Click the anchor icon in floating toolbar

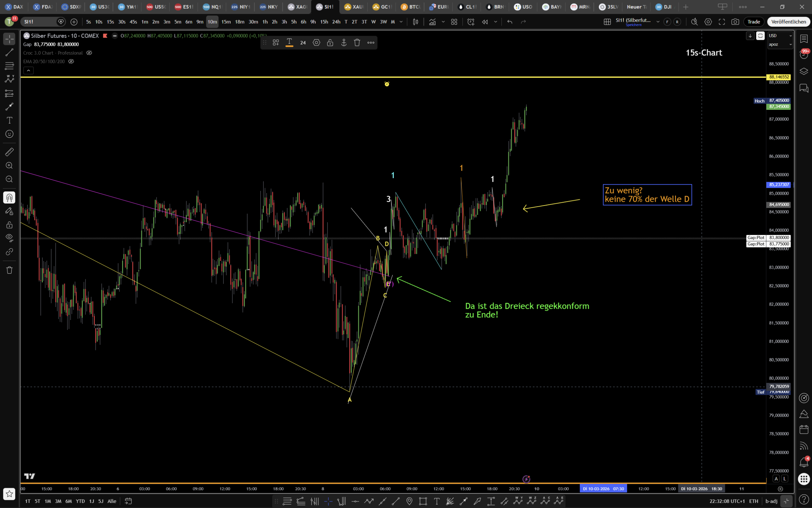[344, 43]
